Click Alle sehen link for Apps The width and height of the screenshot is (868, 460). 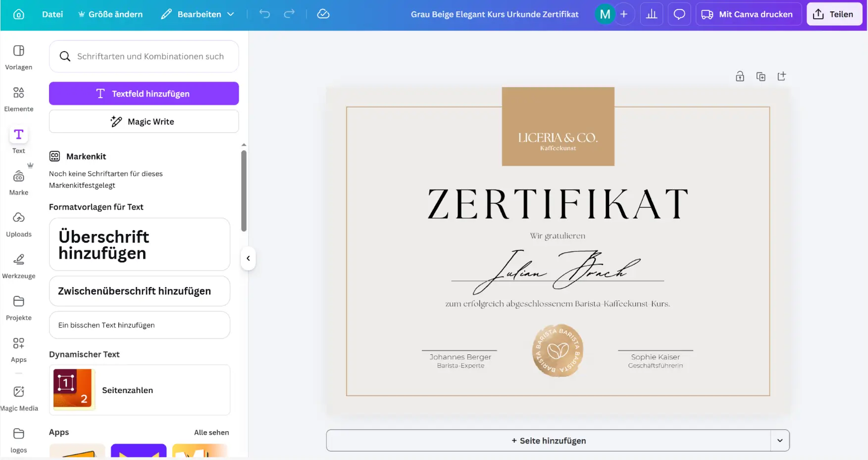click(x=211, y=433)
